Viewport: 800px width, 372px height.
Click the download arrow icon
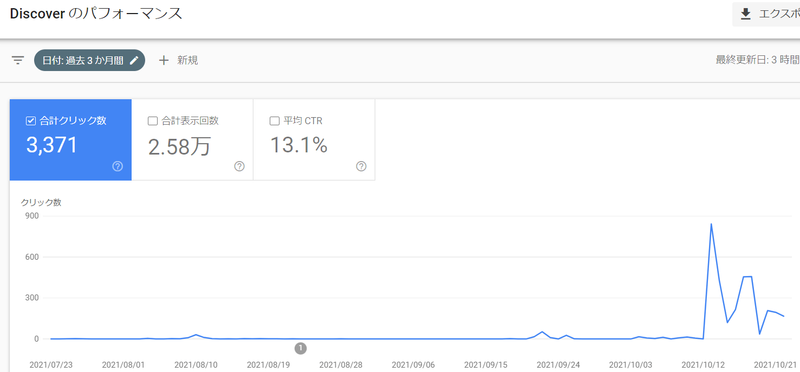(746, 14)
